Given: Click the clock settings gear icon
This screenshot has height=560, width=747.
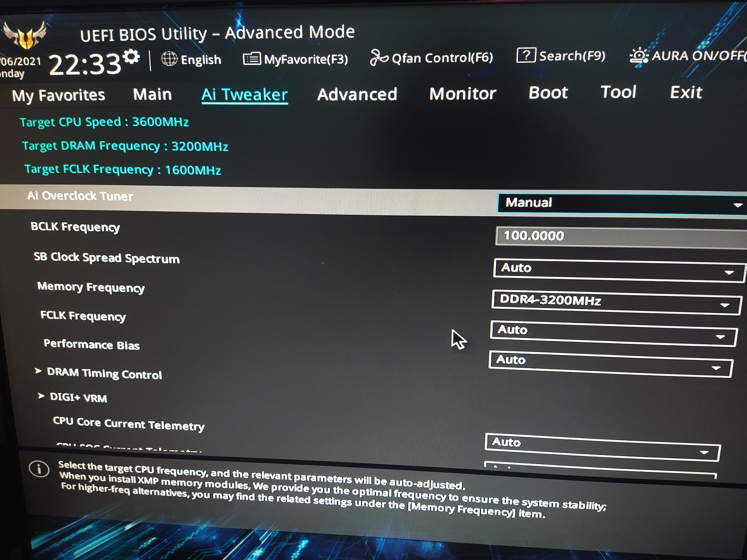Looking at the screenshot, I should coord(131,57).
